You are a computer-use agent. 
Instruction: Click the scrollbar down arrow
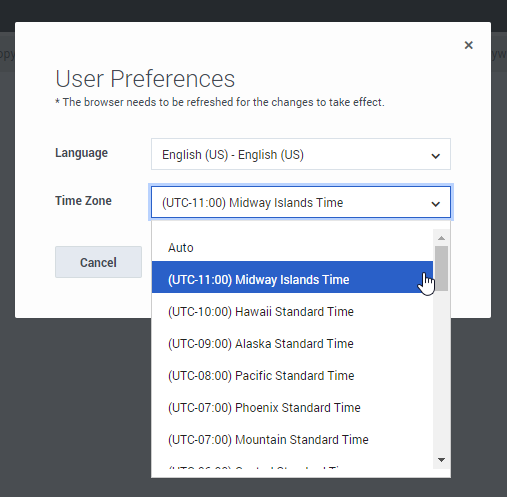click(441, 460)
